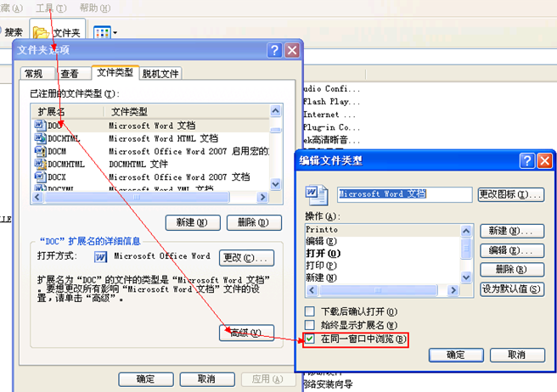Click down arrow of 操作 list scrollbar
Image resolution: width=557 pixels, height=392 pixels.
[466, 278]
